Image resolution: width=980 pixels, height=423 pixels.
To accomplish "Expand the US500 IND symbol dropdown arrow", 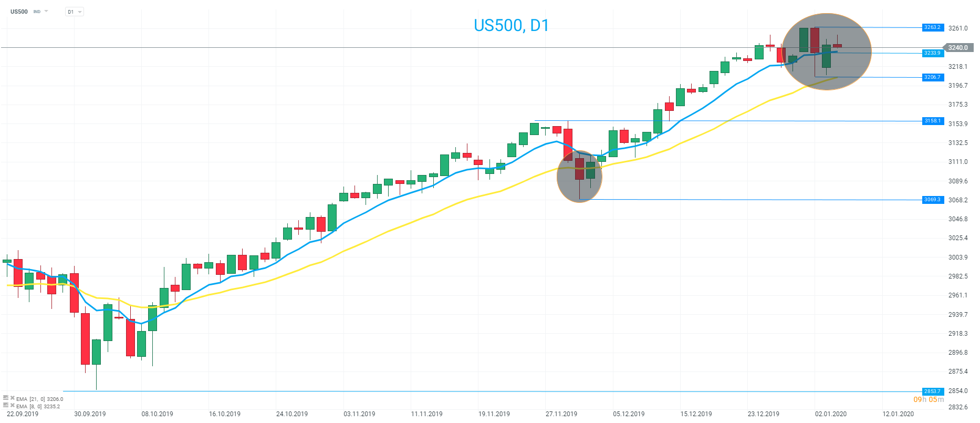I will (x=46, y=11).
